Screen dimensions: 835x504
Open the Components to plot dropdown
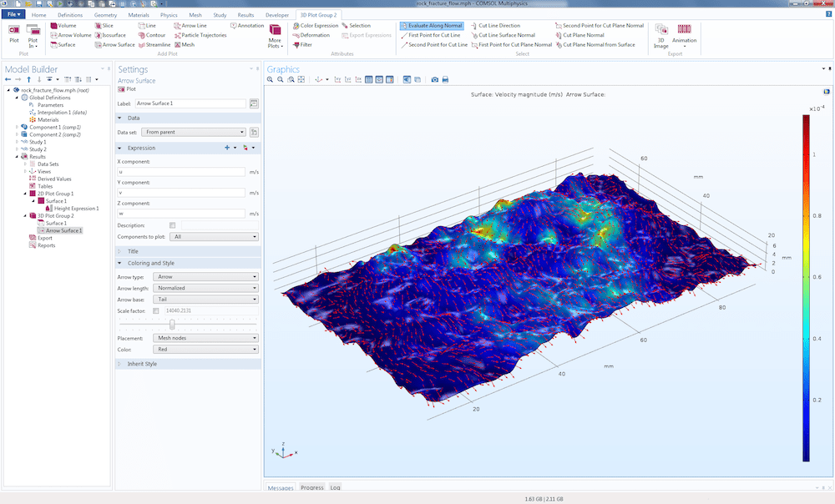click(213, 238)
